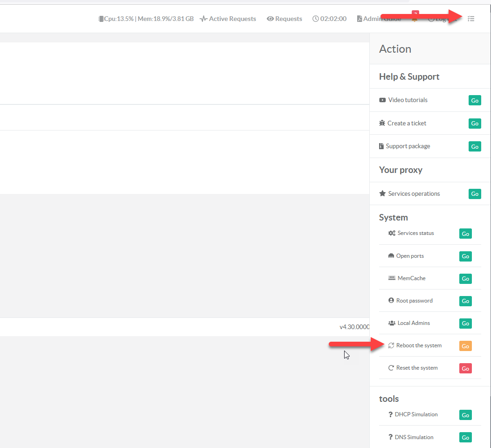The width and height of the screenshot is (491, 448).
Task: Click the Root password user icon
Action: click(x=391, y=301)
